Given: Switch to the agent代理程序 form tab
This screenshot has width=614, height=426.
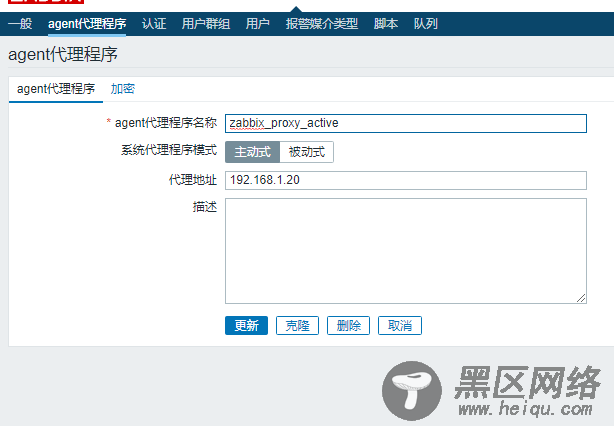Looking at the screenshot, I should point(56,89).
